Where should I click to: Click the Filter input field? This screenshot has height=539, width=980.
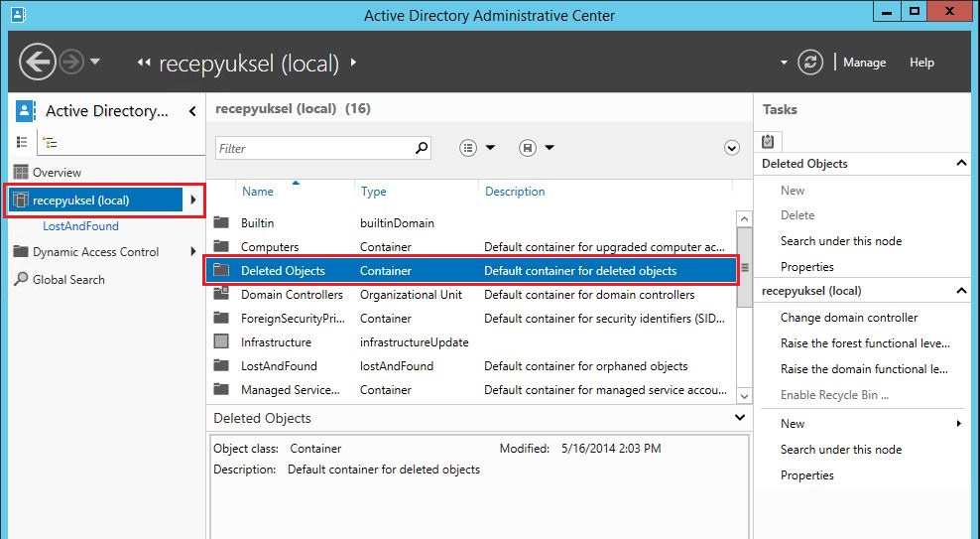pos(314,148)
